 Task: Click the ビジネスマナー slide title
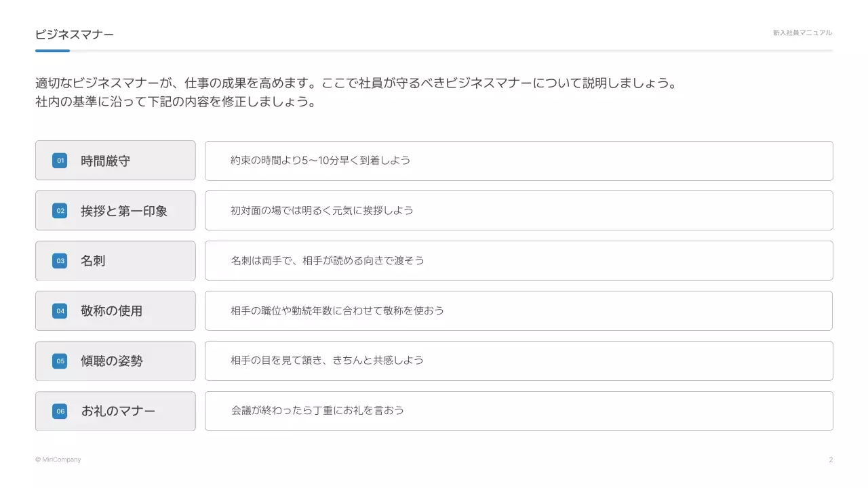click(x=75, y=34)
